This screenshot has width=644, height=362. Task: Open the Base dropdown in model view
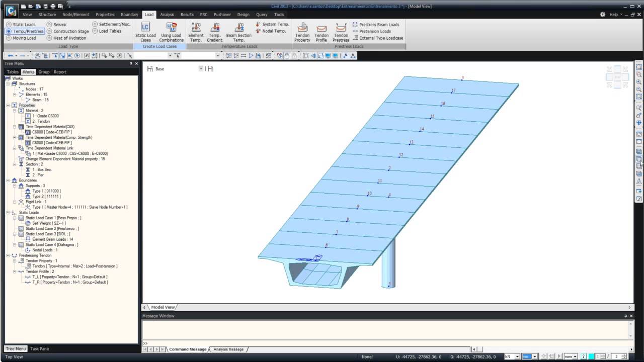pos(201,69)
